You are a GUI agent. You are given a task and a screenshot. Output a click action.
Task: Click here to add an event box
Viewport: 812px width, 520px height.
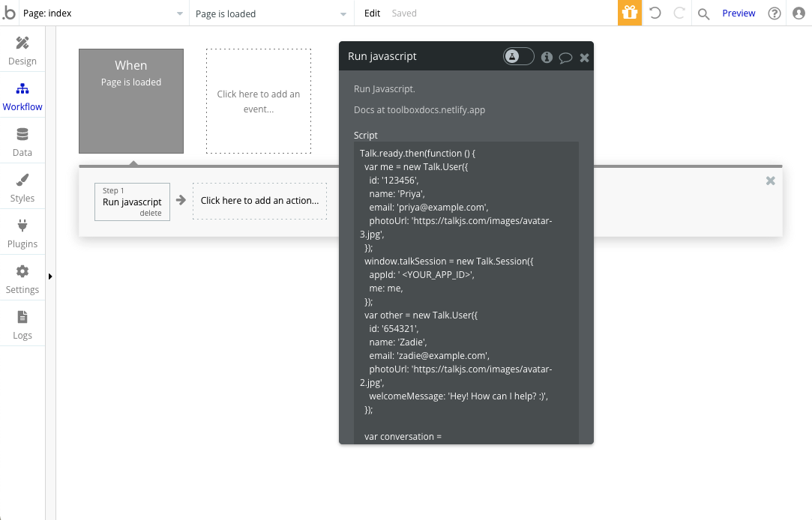259,101
